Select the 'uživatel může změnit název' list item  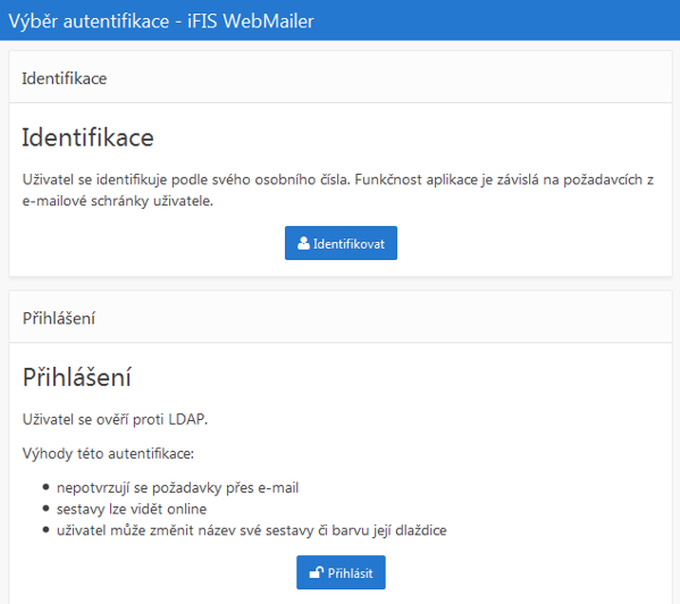(252, 530)
